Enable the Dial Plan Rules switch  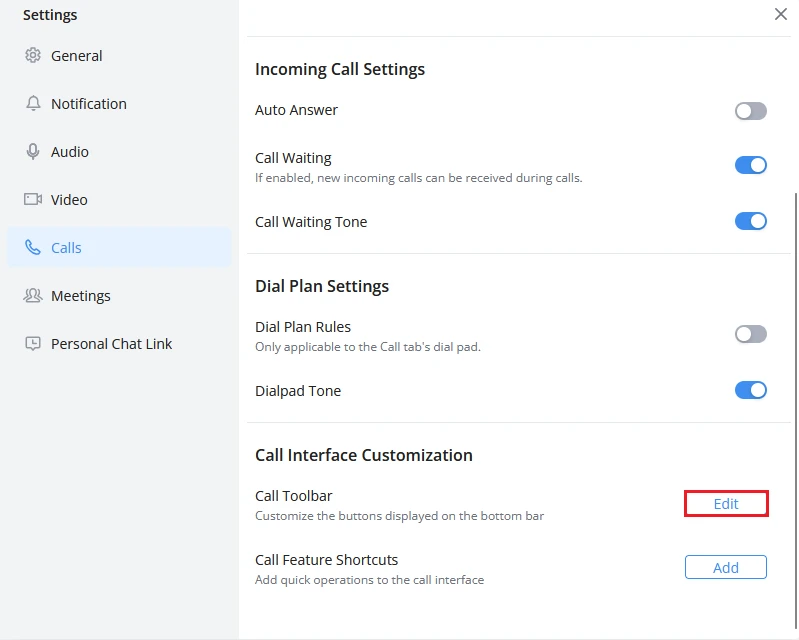click(751, 334)
